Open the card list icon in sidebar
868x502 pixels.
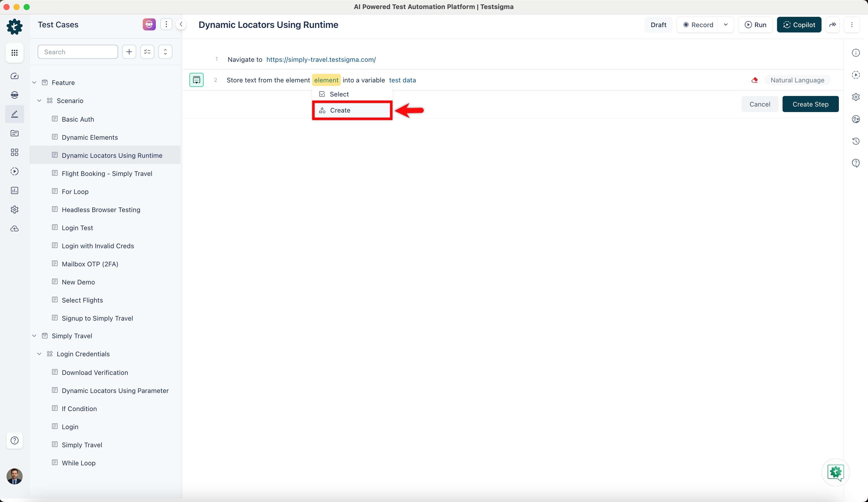[x=15, y=133]
